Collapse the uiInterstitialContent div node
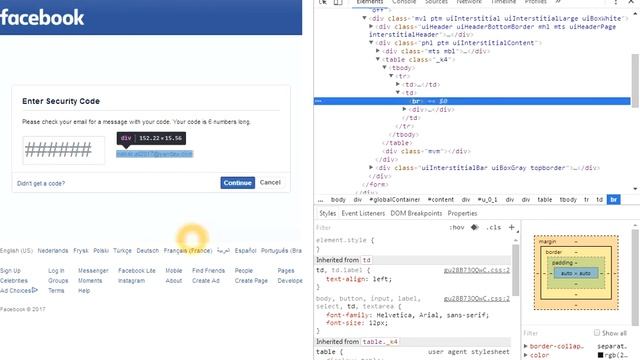The image size is (640, 360). pos(371,42)
